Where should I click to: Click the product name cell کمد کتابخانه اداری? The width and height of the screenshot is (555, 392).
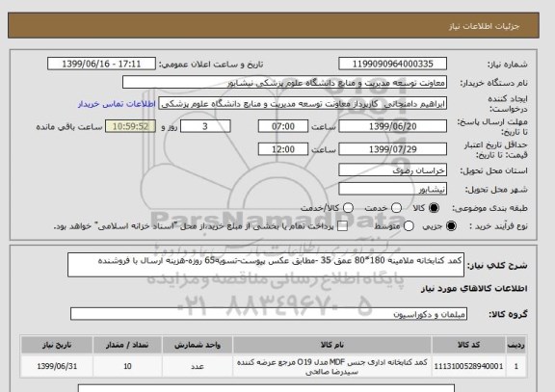coord(332,367)
